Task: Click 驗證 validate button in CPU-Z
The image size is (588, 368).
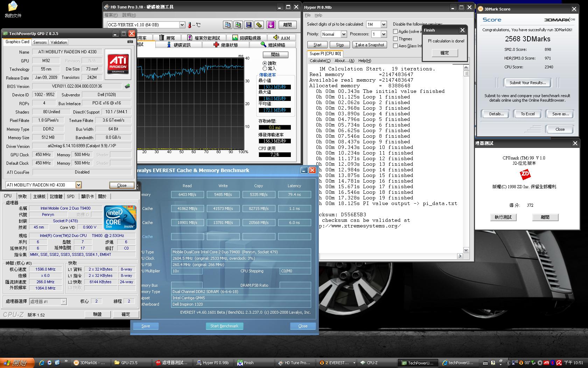Action: (97, 314)
